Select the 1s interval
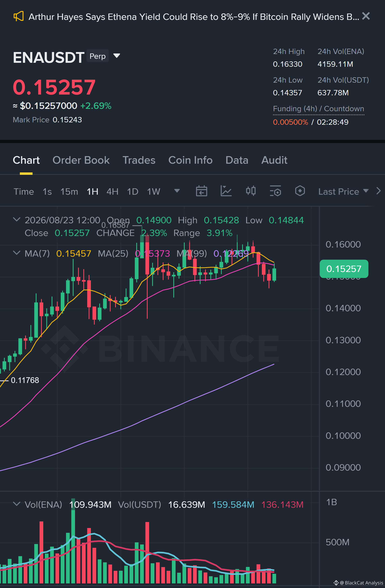This screenshot has height=588, width=385. 47,191
